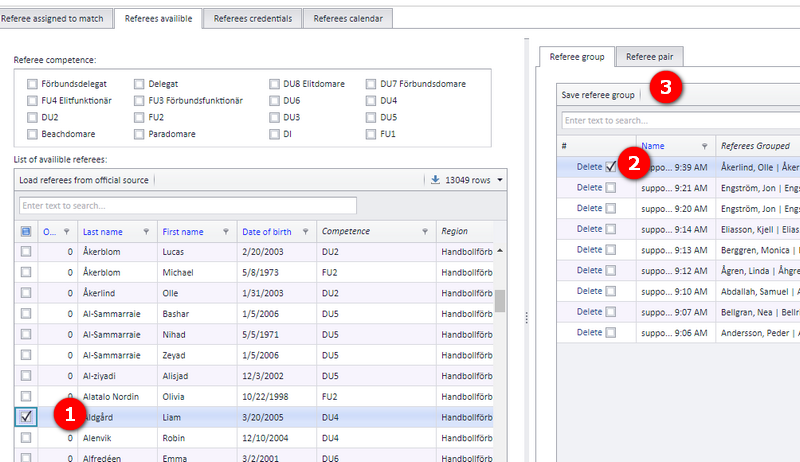Screen dimensions: 800x462
Task: Click the panel splitter handle dots
Action: [x=526, y=318]
